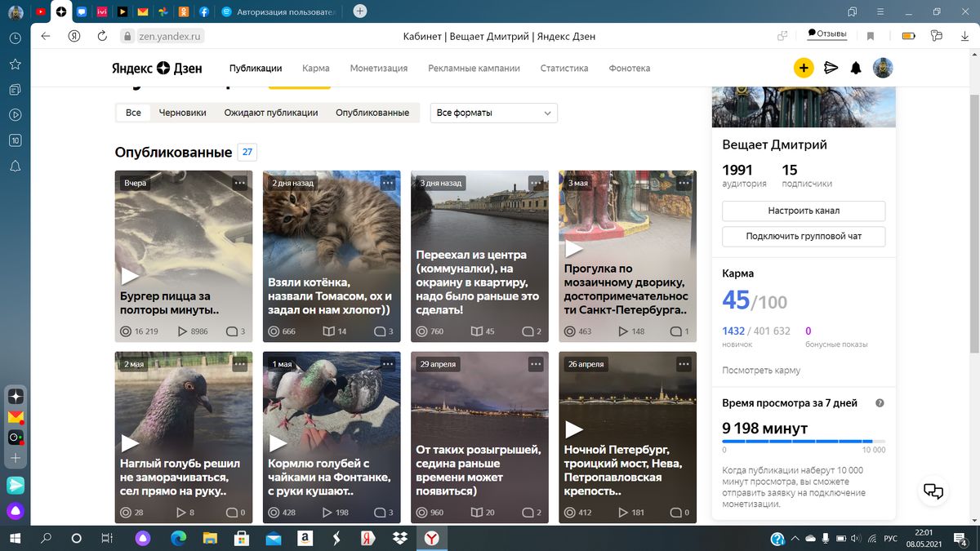980x551 pixels.
Task: Click the Подключить групповой чат button
Action: pyautogui.click(x=804, y=237)
